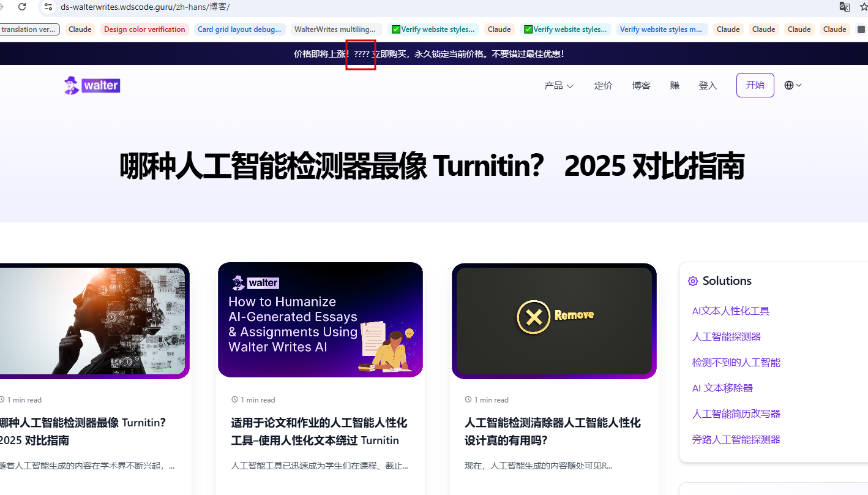Click the gray square icon ending the tab-group row

click(861, 29)
